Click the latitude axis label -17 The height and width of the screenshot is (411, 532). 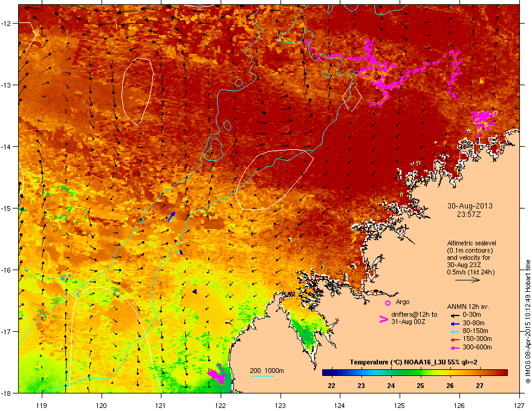(6, 332)
